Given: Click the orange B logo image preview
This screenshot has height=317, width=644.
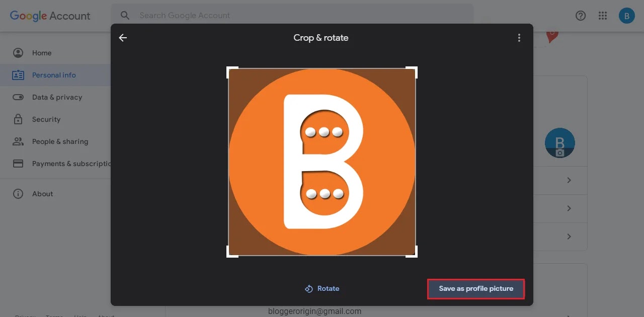Looking at the screenshot, I should point(322,162).
